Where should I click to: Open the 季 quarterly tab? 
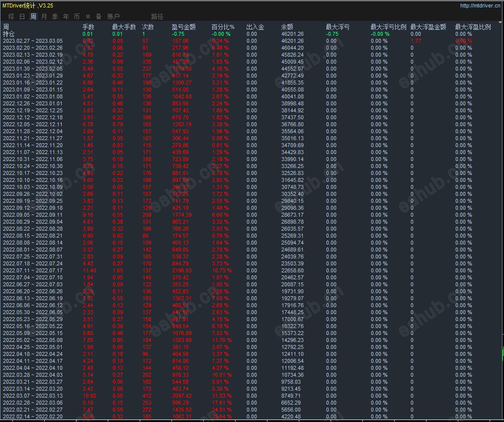[x=55, y=16]
